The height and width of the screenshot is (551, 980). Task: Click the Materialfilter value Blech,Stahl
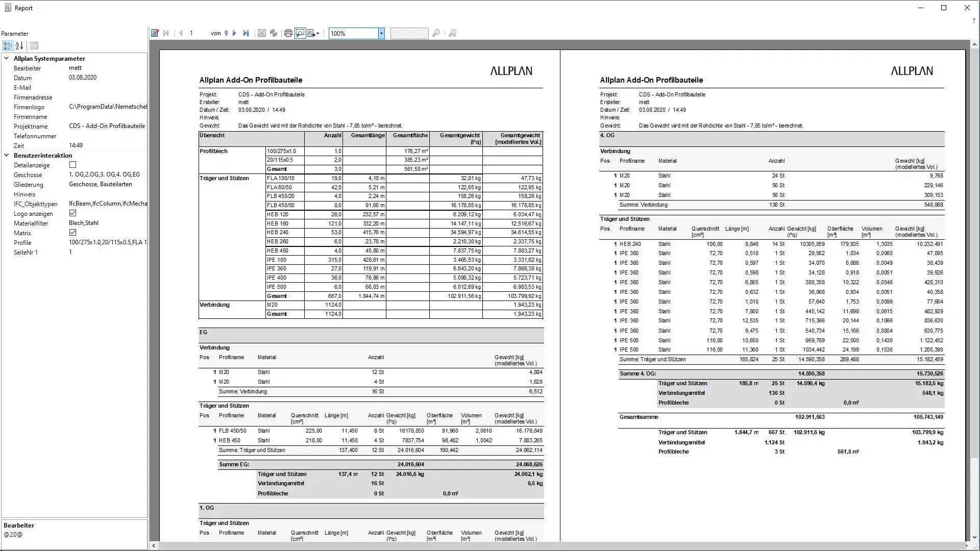[83, 223]
